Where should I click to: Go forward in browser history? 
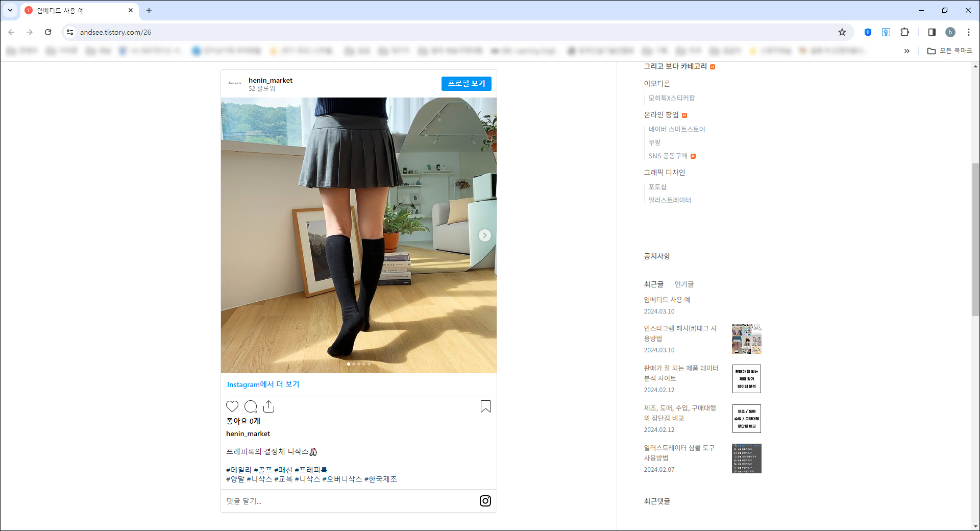pos(30,32)
